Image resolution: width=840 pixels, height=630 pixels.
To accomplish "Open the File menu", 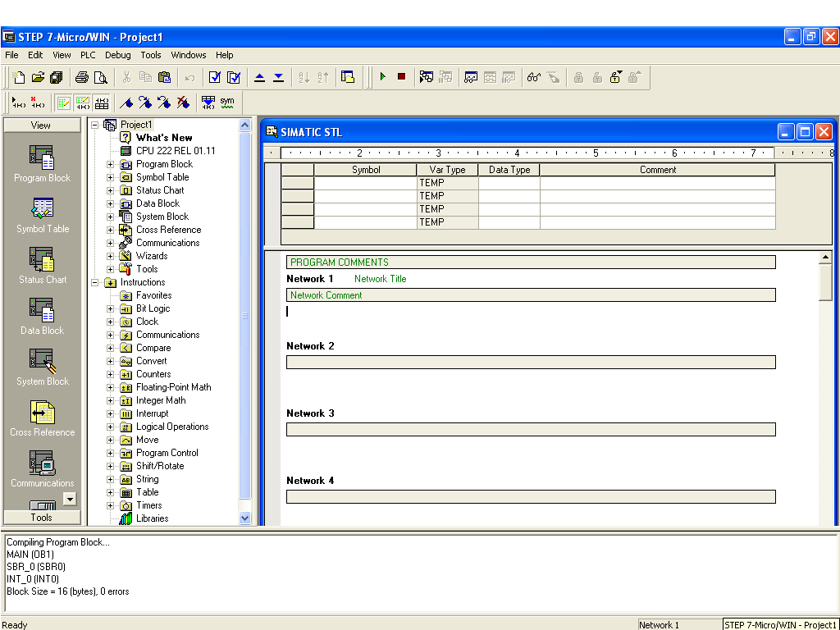I will coord(11,55).
